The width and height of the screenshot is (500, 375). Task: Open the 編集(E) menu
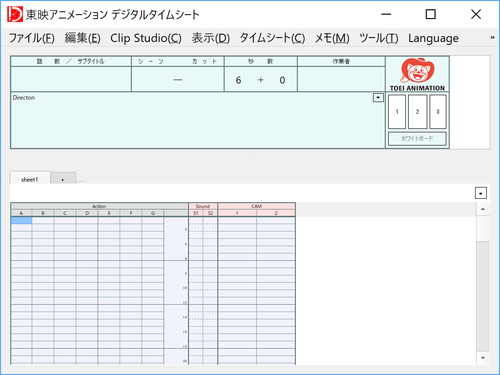coord(82,38)
